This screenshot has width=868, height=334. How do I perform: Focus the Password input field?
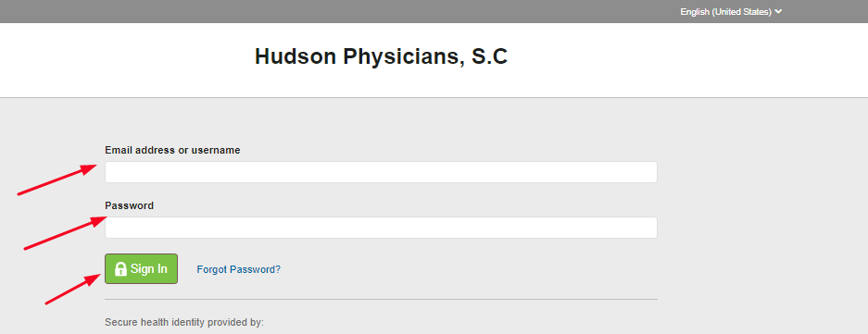pos(381,228)
